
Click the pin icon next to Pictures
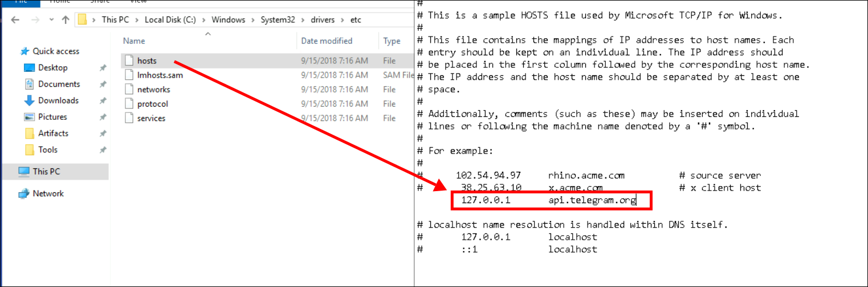[x=103, y=117]
